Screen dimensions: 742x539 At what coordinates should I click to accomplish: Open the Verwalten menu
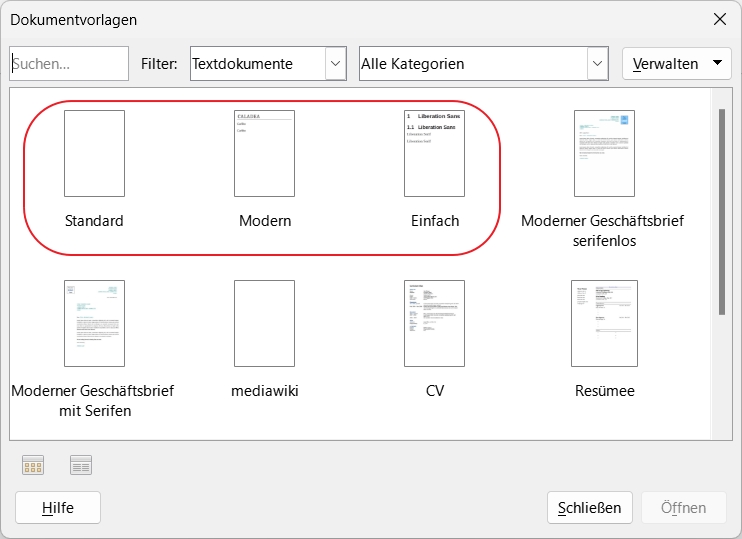pyautogui.click(x=676, y=64)
